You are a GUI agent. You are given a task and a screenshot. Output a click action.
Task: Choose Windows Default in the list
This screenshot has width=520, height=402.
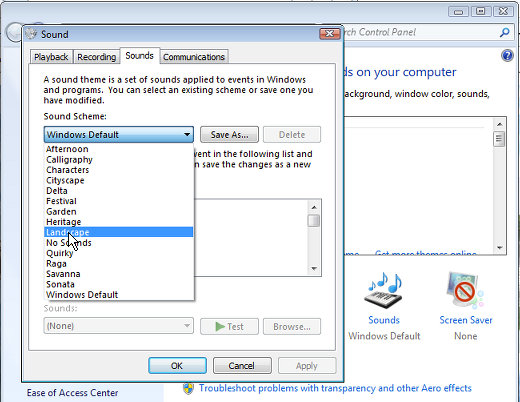click(x=119, y=295)
